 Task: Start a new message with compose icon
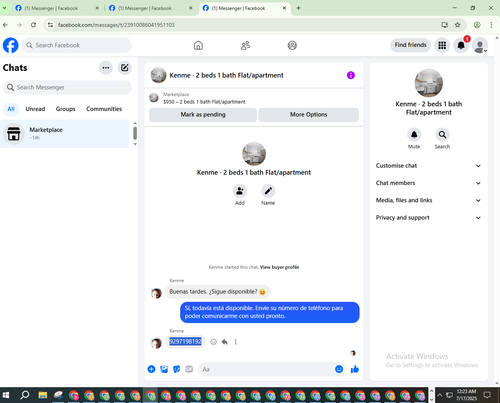(125, 68)
